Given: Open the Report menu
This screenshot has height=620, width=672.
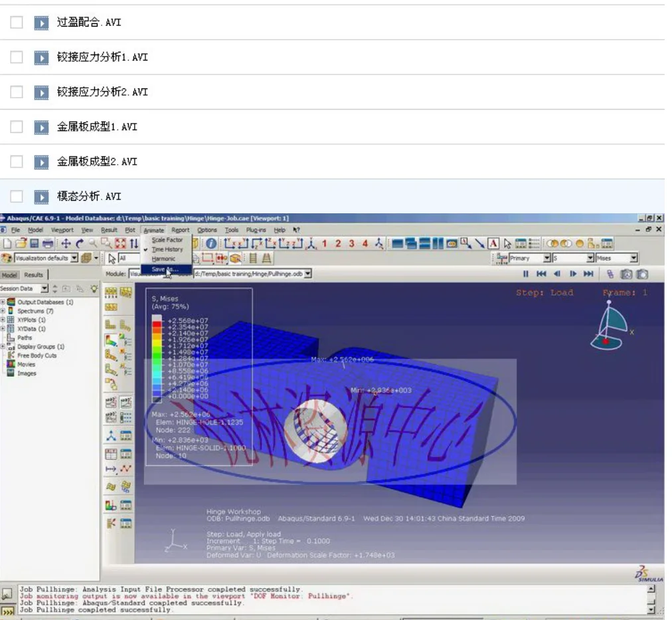Looking at the screenshot, I should coord(181,230).
